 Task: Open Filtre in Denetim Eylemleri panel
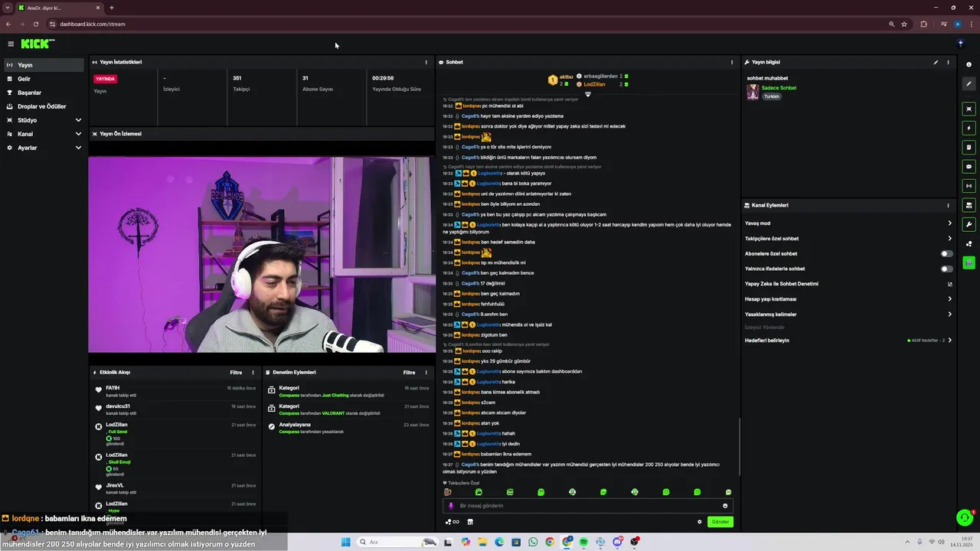point(410,373)
